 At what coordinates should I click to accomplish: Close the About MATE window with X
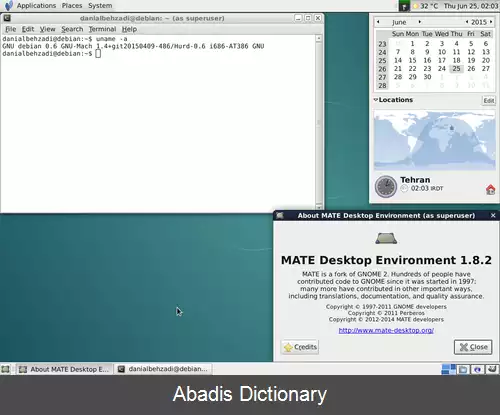[493, 215]
